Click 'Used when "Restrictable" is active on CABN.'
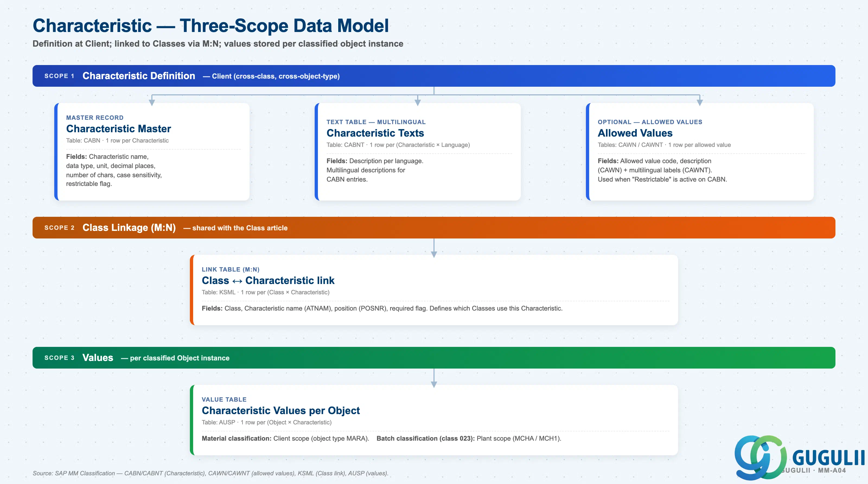The image size is (868, 484). click(662, 179)
